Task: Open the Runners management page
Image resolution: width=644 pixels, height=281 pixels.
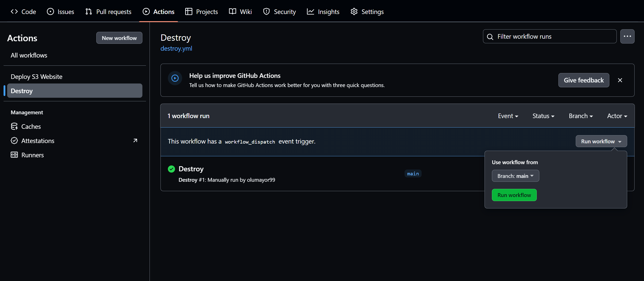Action: [x=32, y=155]
